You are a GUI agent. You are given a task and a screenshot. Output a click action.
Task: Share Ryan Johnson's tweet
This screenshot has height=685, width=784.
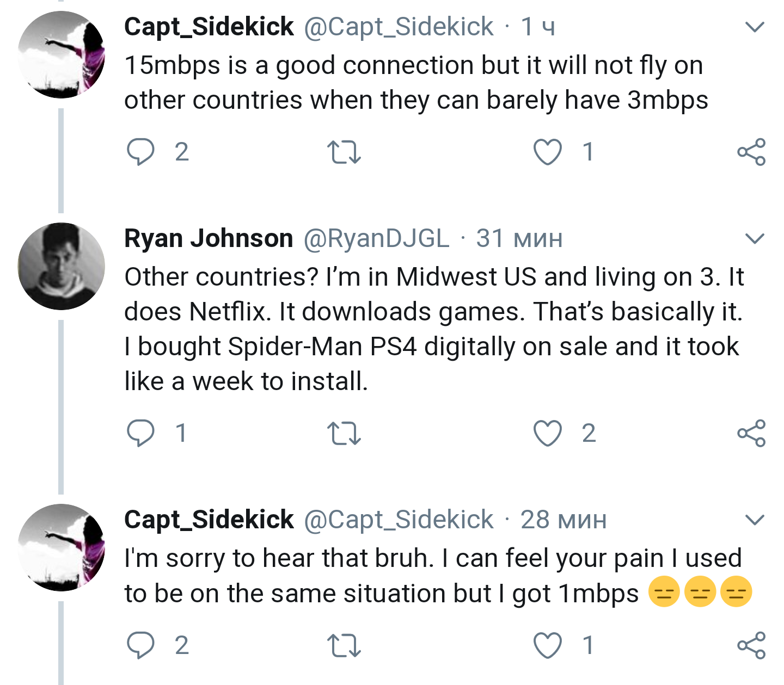click(x=751, y=434)
